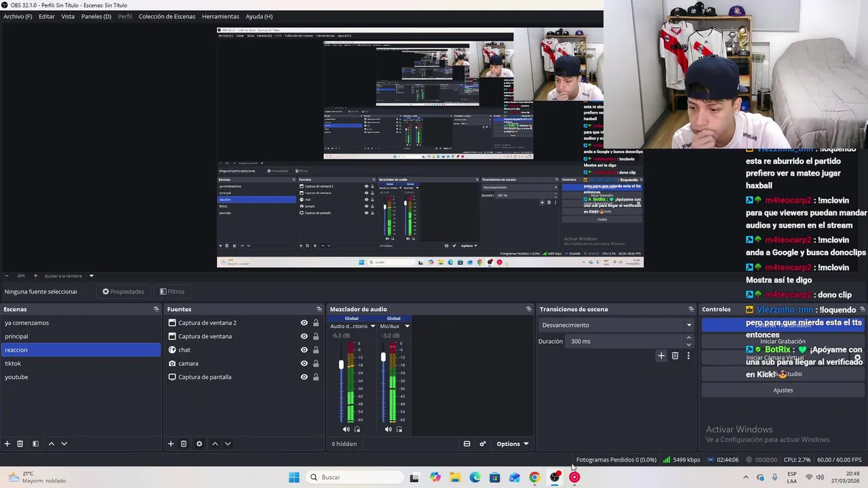
Task: Open the Vista menu
Action: point(68,16)
